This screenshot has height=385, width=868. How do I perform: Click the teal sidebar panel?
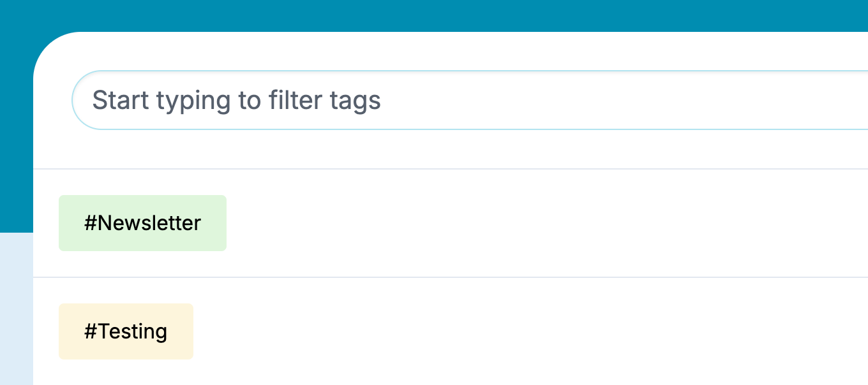(16, 115)
